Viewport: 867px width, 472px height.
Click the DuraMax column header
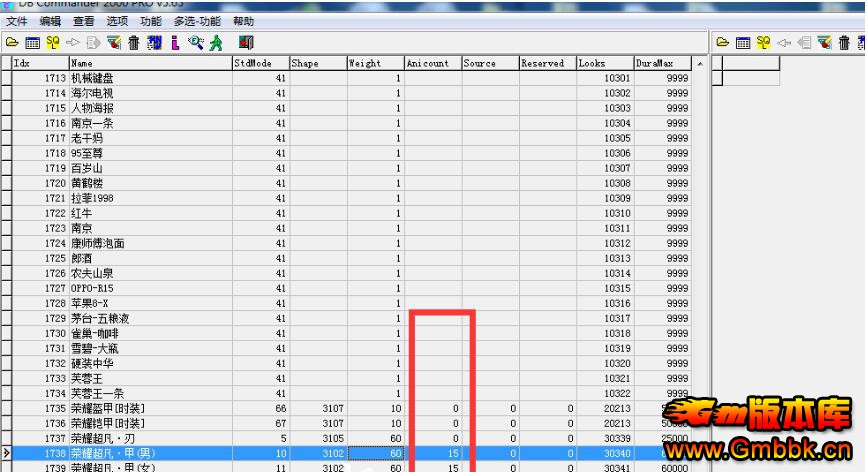point(663,63)
